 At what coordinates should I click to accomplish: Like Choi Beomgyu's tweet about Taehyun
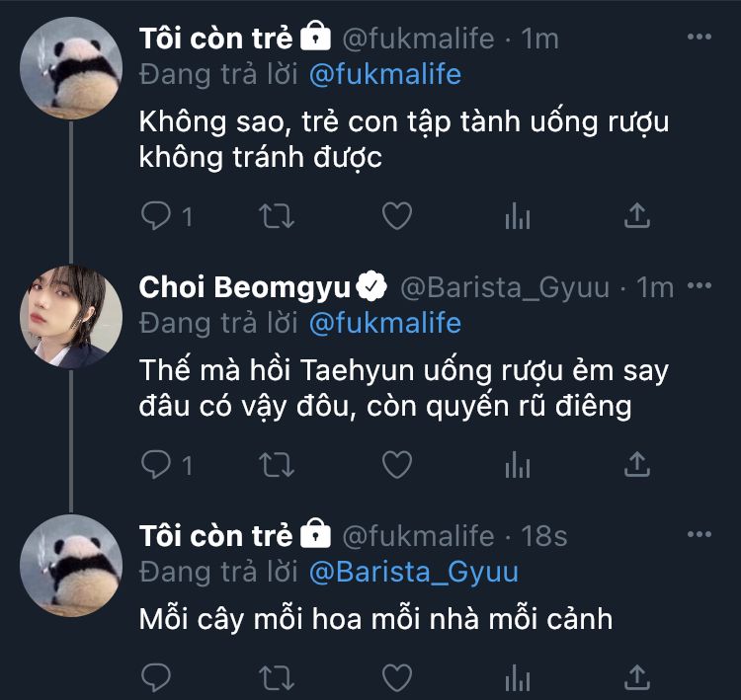[396, 463]
